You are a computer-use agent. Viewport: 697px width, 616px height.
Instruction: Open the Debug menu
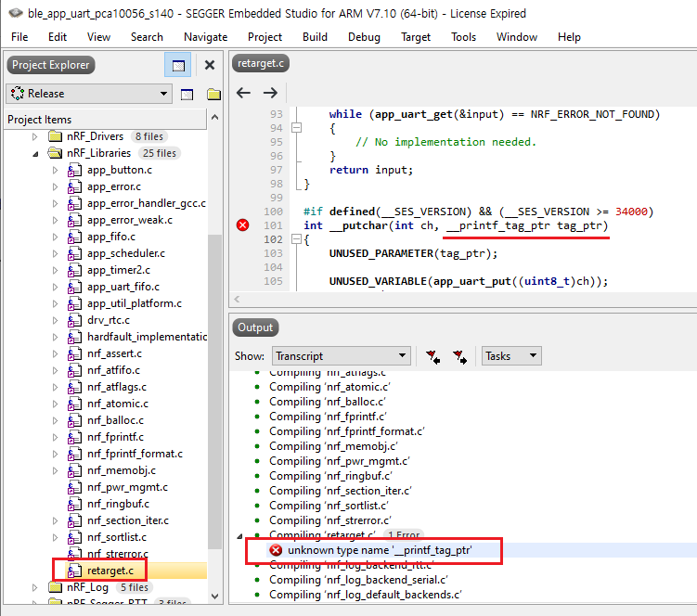(x=364, y=37)
